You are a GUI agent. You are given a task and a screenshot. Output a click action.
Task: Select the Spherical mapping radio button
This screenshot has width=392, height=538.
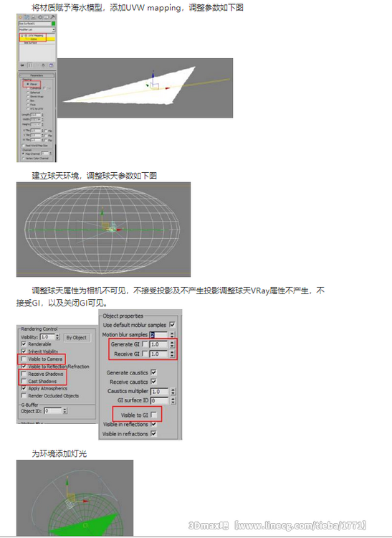[28, 93]
